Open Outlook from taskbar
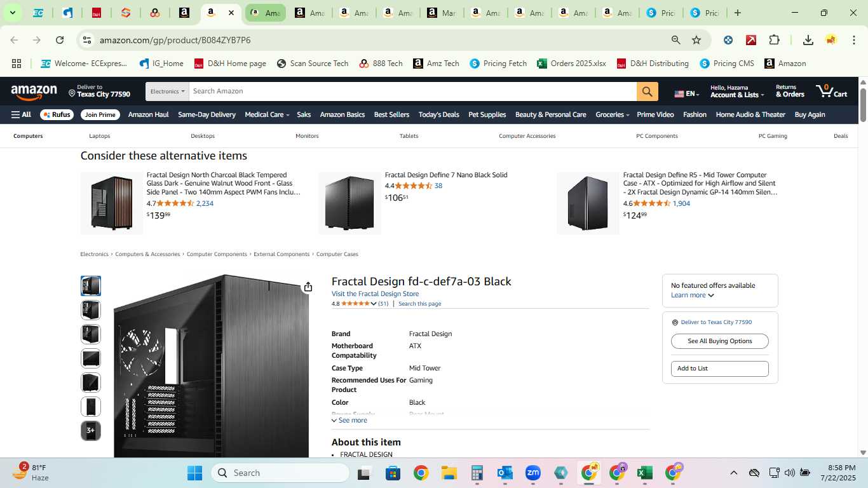This screenshot has height=488, width=868. (505, 473)
